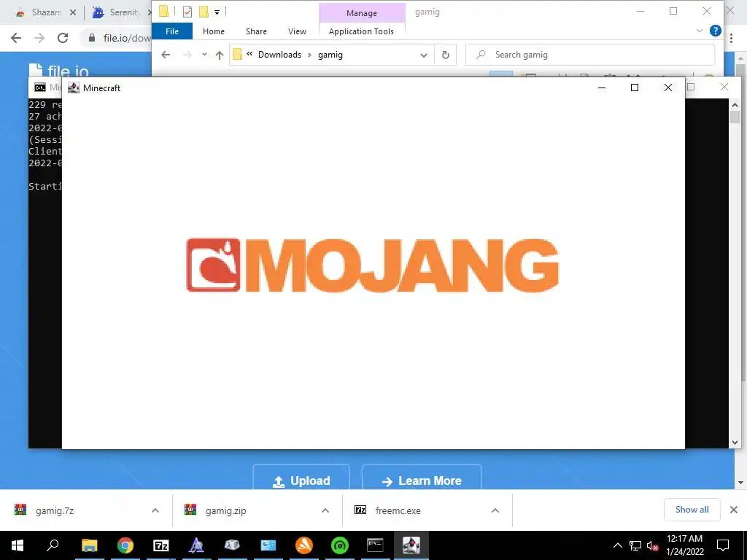
Task: Open Chrome three-dot menu
Action: coord(731,38)
